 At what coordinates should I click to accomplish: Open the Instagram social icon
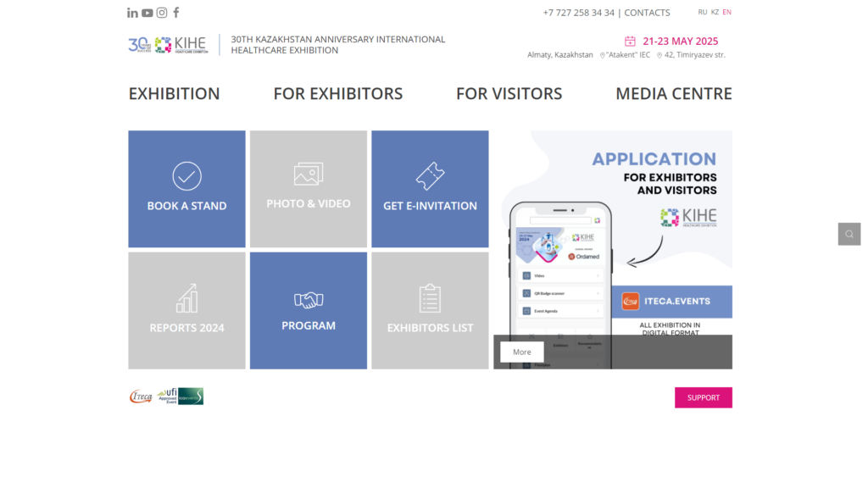(162, 13)
